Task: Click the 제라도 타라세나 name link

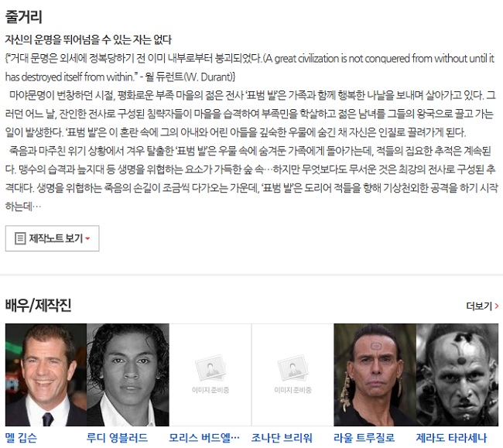Action: click(451, 438)
